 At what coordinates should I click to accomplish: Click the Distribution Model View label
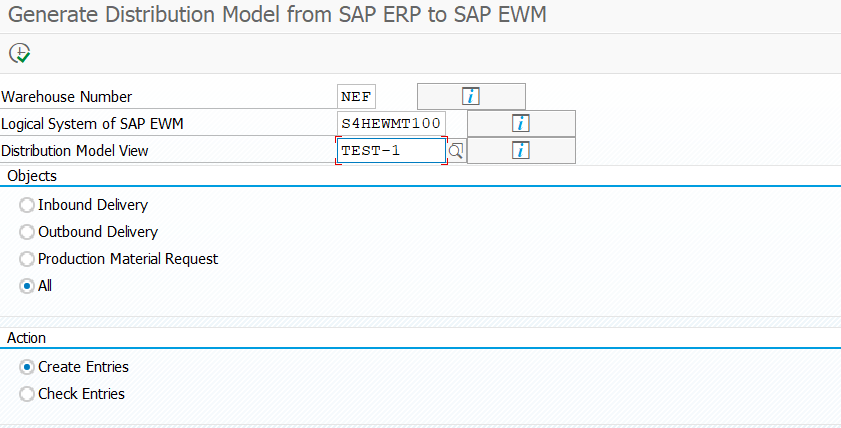point(75,151)
